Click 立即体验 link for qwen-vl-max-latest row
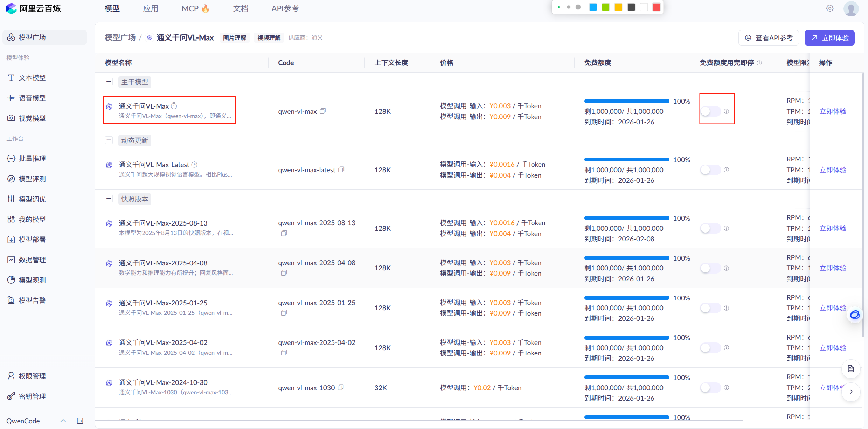Image resolution: width=868 pixels, height=429 pixels. [833, 170]
